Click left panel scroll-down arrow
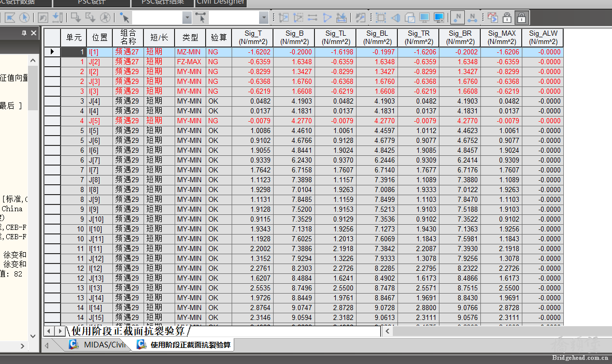The image size is (612, 364). click(x=33, y=336)
